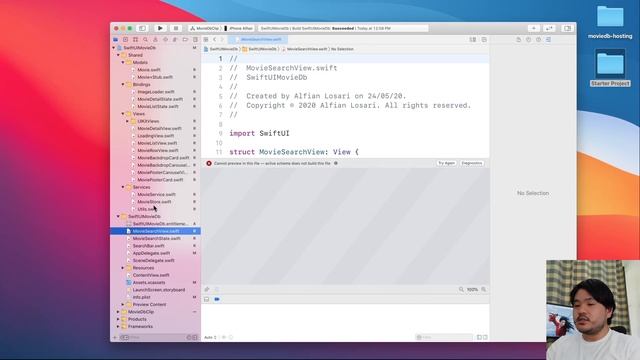Collapse the Shared group
Viewport: 640px width, 360px height.
118,55
